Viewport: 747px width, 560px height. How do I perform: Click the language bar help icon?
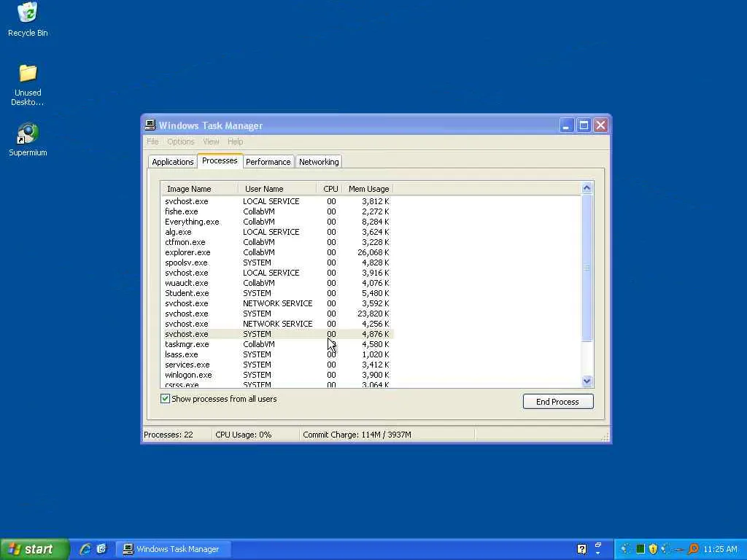pos(581,549)
